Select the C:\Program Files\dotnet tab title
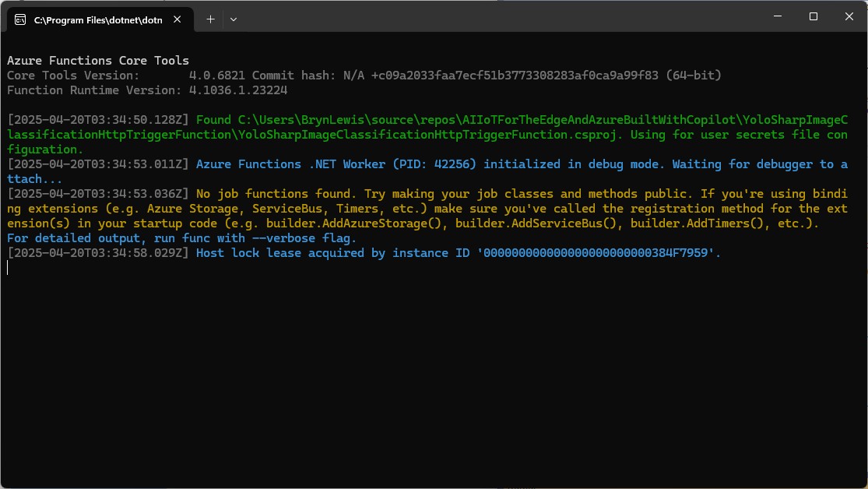Viewport: 868px width, 489px height. tap(98, 19)
